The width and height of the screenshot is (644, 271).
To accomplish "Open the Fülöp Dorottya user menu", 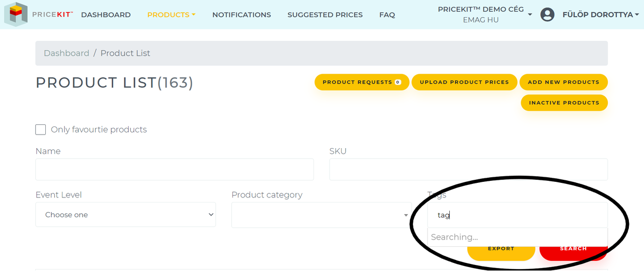I will coord(601,15).
